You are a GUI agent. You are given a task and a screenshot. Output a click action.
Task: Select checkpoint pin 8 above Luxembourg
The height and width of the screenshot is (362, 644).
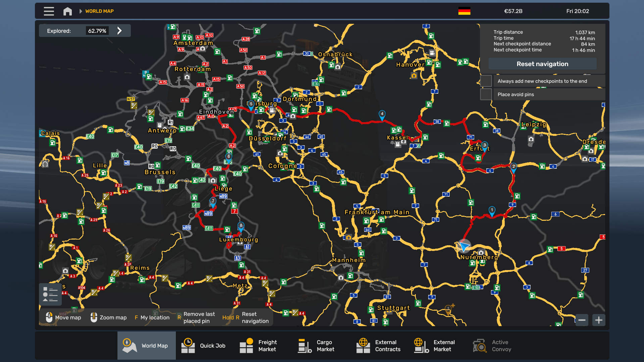pos(241,226)
